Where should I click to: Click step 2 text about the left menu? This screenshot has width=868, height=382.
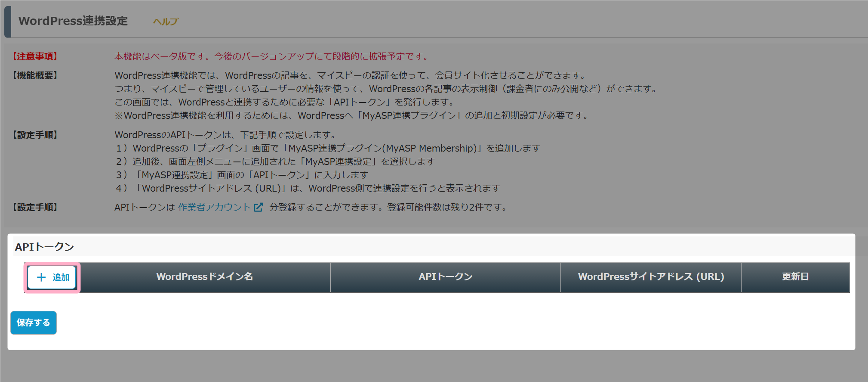click(x=275, y=161)
